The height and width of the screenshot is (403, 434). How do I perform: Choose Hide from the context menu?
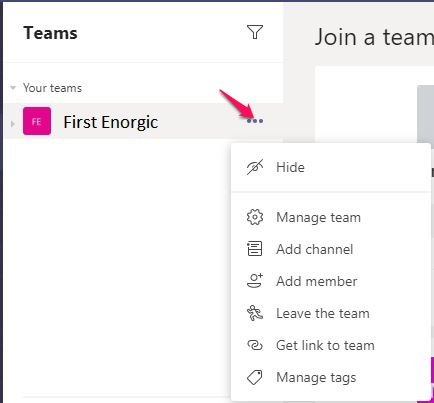(331, 167)
